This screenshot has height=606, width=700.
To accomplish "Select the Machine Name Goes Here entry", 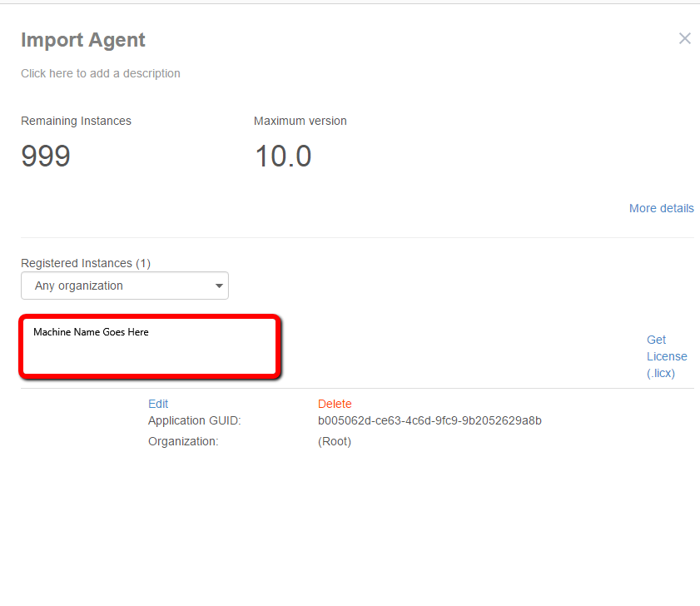I will pos(91,332).
